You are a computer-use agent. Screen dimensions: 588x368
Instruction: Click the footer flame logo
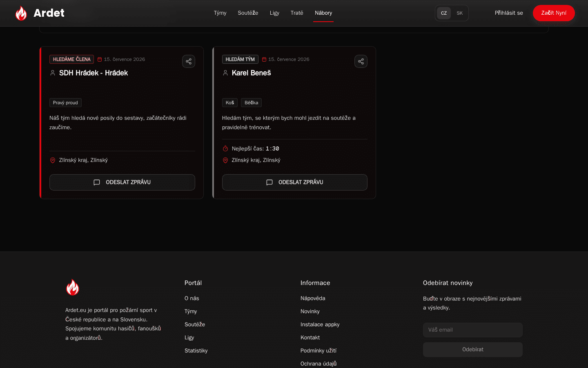pos(73,287)
